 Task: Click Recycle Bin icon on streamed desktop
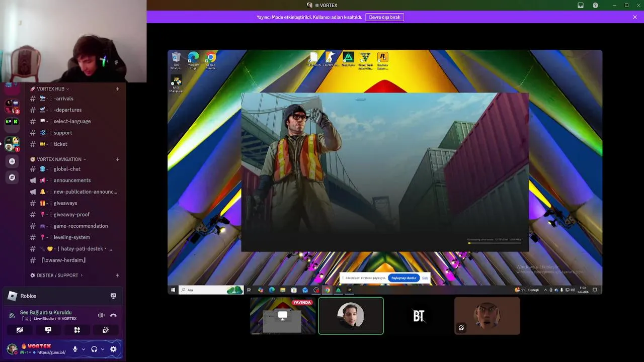[176, 61]
